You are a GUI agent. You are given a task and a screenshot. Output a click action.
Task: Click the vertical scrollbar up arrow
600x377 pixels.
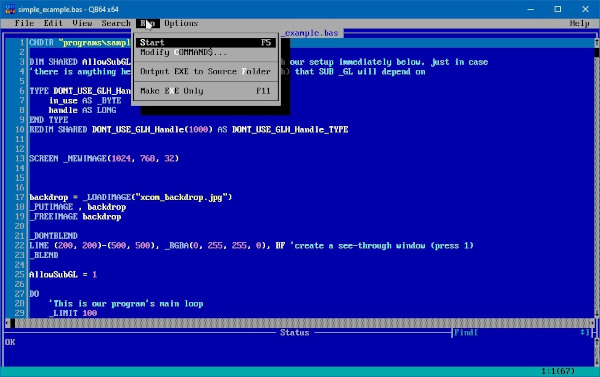click(x=597, y=41)
